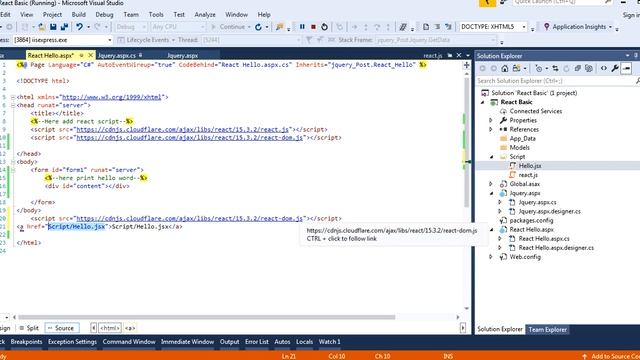Switch to Split view button

[x=29, y=328]
